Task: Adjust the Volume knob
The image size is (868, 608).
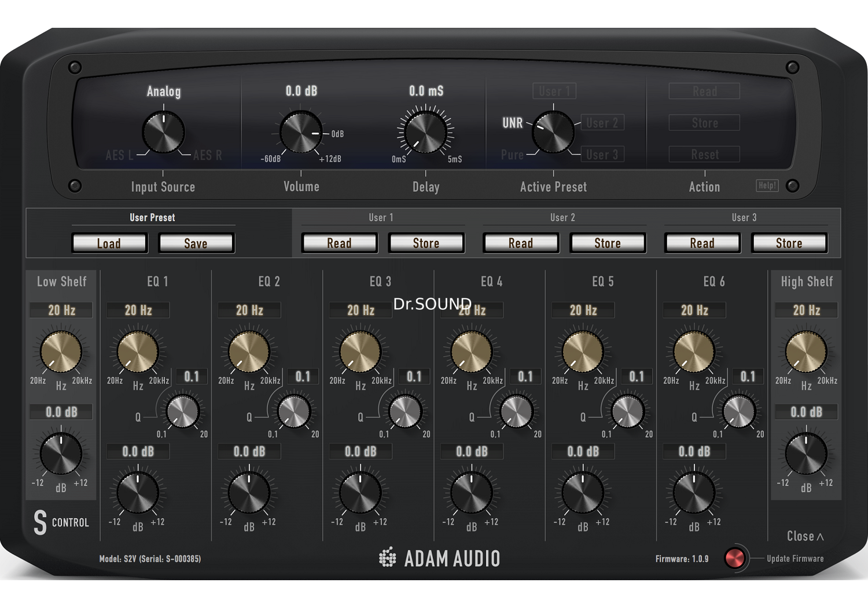Action: coord(301,133)
